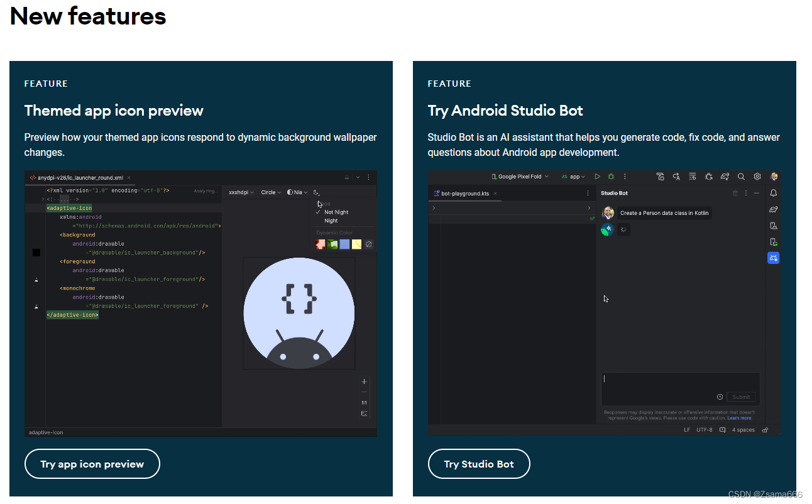
Task: Click the query history clock icon
Action: (x=720, y=397)
